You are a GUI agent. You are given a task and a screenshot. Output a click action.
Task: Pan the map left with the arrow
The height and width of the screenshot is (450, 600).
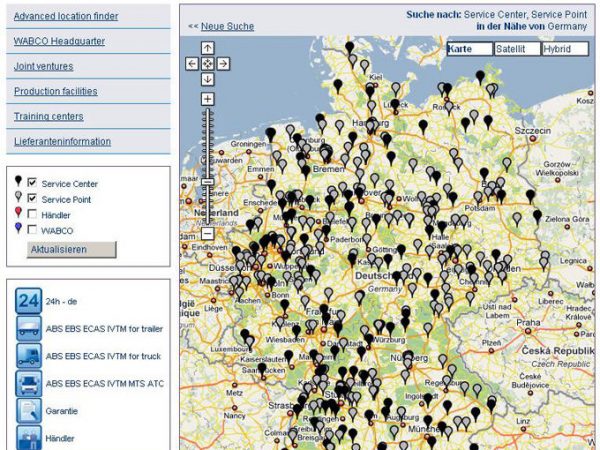pyautogui.click(x=192, y=64)
